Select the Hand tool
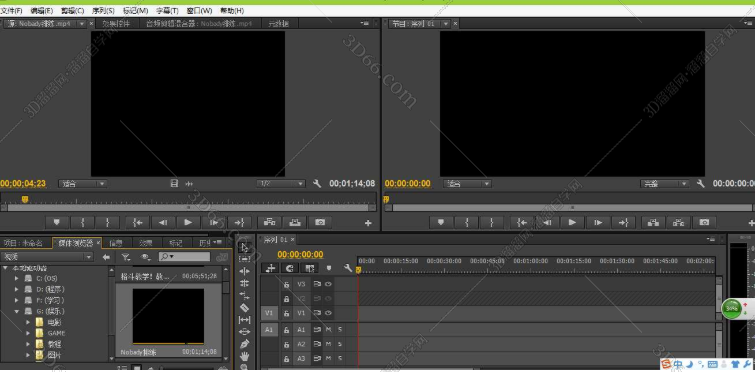This screenshot has height=372, width=755. (x=245, y=357)
